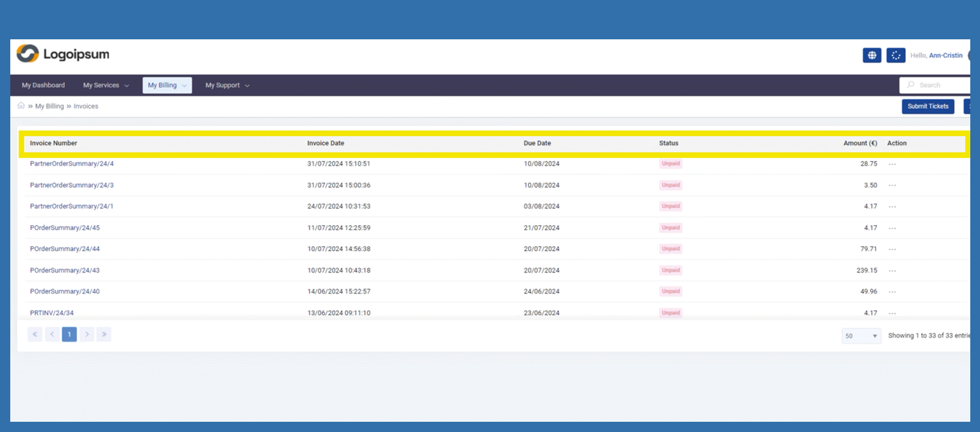Open the page size 50 dropdown

[861, 336]
